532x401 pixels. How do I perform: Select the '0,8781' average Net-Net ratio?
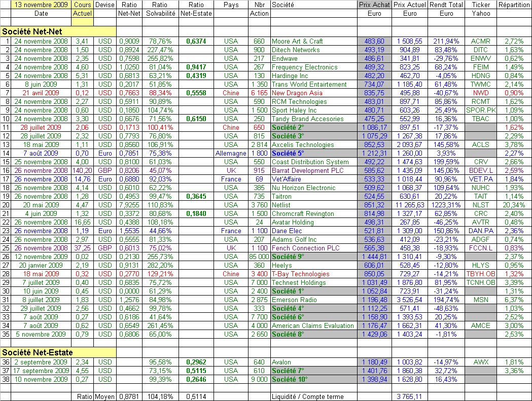129,396
